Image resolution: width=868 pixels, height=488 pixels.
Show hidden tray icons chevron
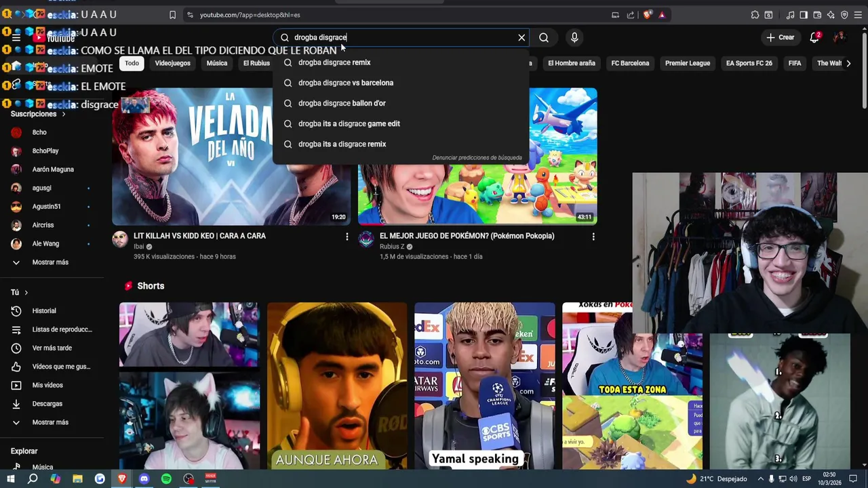[760, 479]
